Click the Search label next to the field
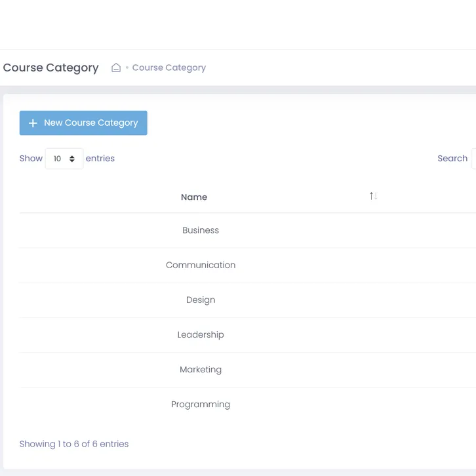This screenshot has width=476, height=476. pos(452,159)
